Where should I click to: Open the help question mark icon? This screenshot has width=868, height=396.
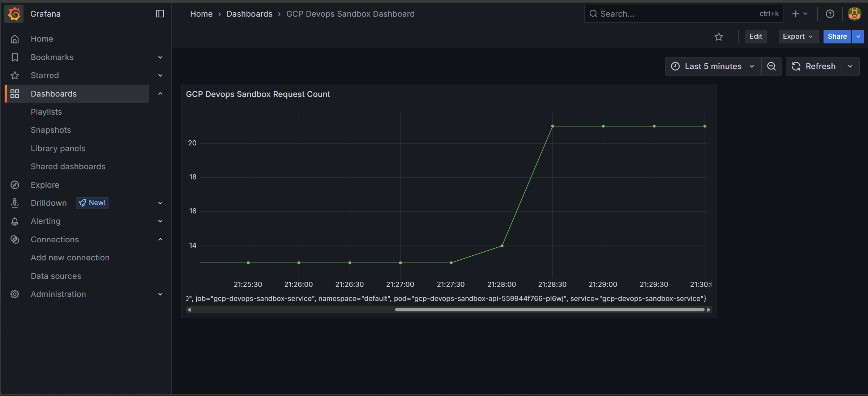coord(830,14)
